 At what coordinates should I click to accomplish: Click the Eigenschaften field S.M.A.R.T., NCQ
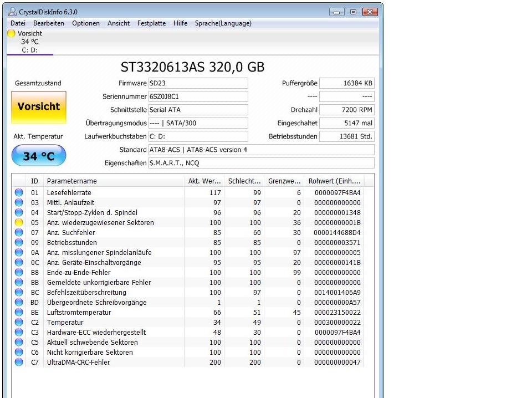(x=261, y=163)
